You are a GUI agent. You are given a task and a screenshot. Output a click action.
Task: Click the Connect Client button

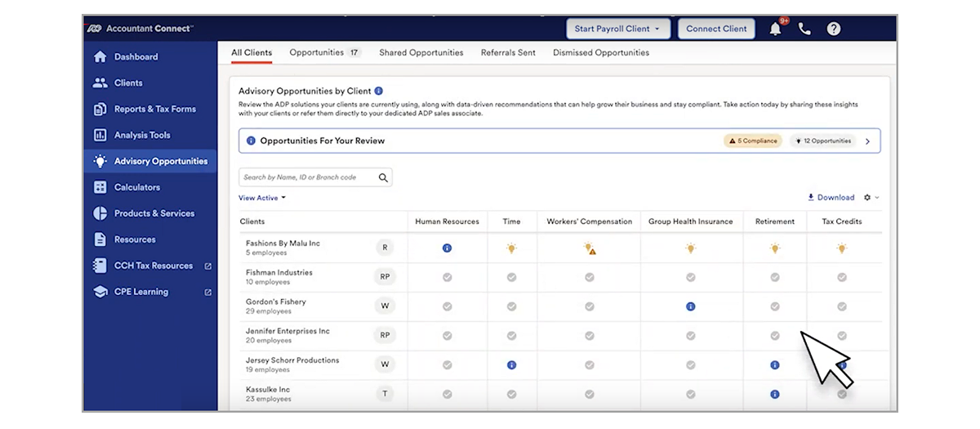coord(716,29)
